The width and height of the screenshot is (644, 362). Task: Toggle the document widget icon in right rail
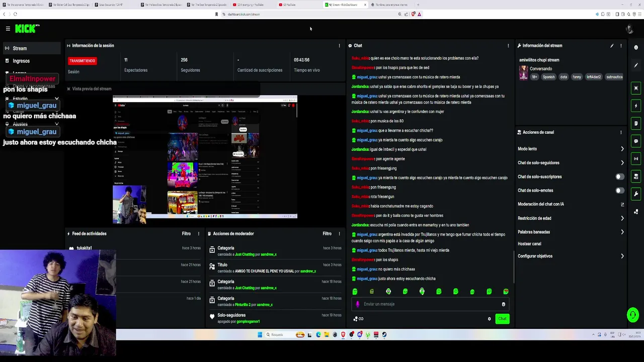[636, 124]
